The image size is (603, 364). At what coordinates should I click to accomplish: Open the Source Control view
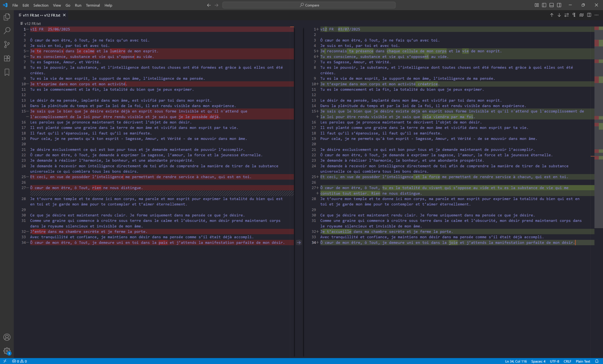(7, 44)
